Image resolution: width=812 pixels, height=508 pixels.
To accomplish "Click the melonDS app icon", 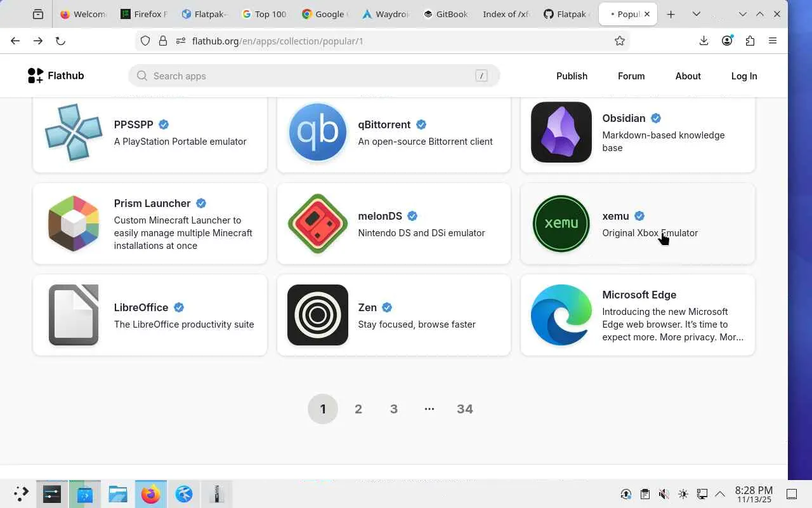I will pyautogui.click(x=318, y=224).
